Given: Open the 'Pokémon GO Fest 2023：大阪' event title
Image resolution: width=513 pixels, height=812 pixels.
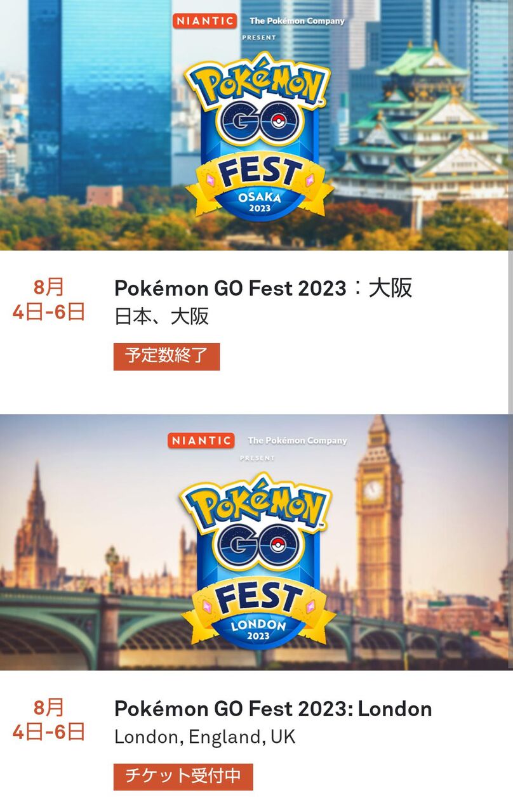Looking at the screenshot, I should pos(263,288).
